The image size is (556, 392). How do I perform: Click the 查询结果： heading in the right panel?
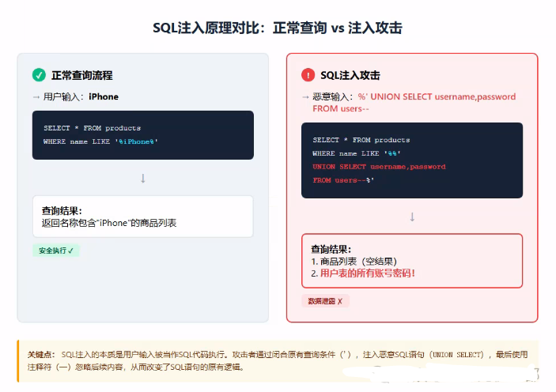[331, 249]
